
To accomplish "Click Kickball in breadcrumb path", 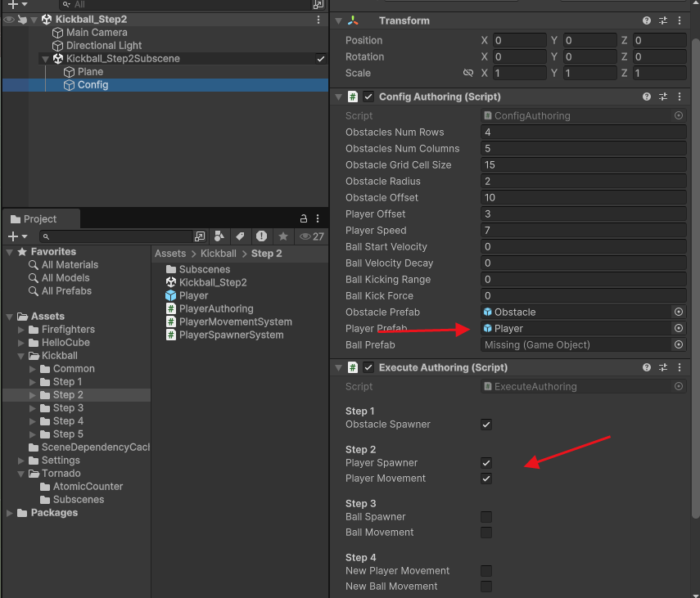I will coord(219,254).
